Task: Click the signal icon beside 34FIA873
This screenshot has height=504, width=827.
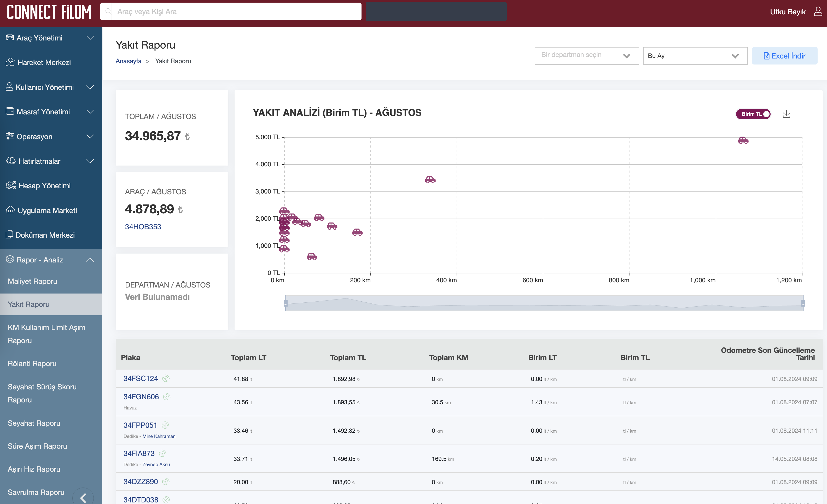Action: pos(162,453)
